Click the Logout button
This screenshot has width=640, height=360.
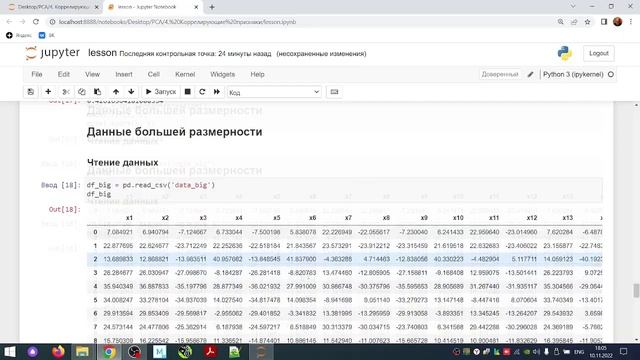tap(599, 53)
